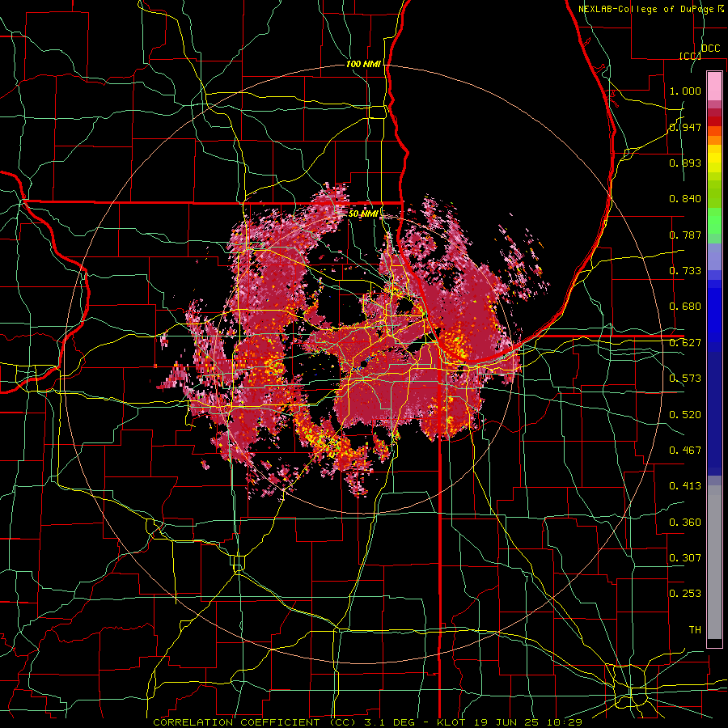Click the TH threshold label in legend
Screen dimensions: 728x728
click(x=695, y=629)
